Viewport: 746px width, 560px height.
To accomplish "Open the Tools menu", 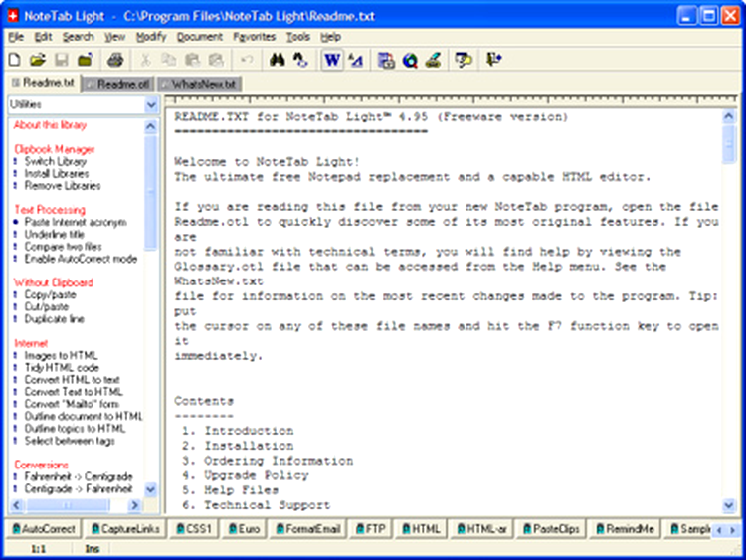I will pyautogui.click(x=297, y=37).
